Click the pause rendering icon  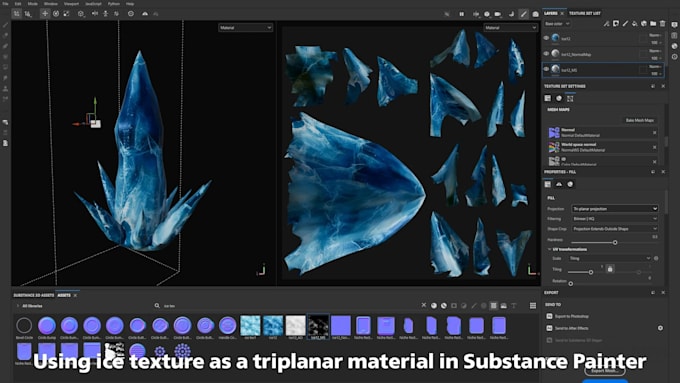461,14
